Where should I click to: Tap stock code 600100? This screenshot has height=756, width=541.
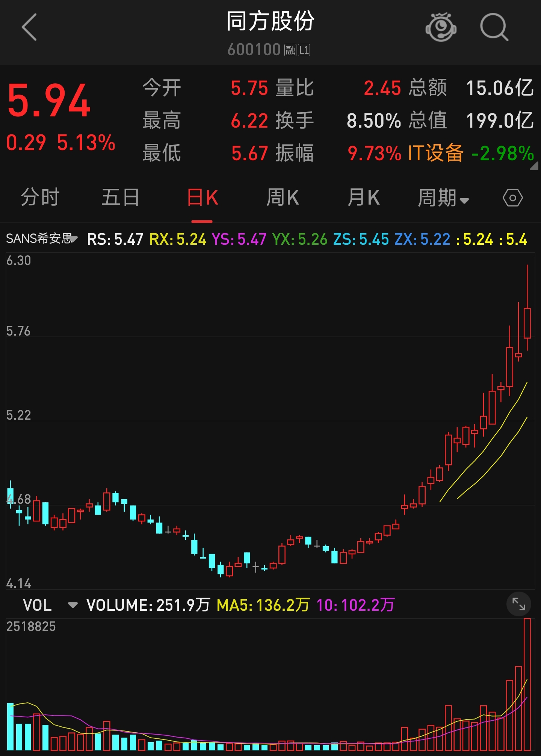click(254, 50)
